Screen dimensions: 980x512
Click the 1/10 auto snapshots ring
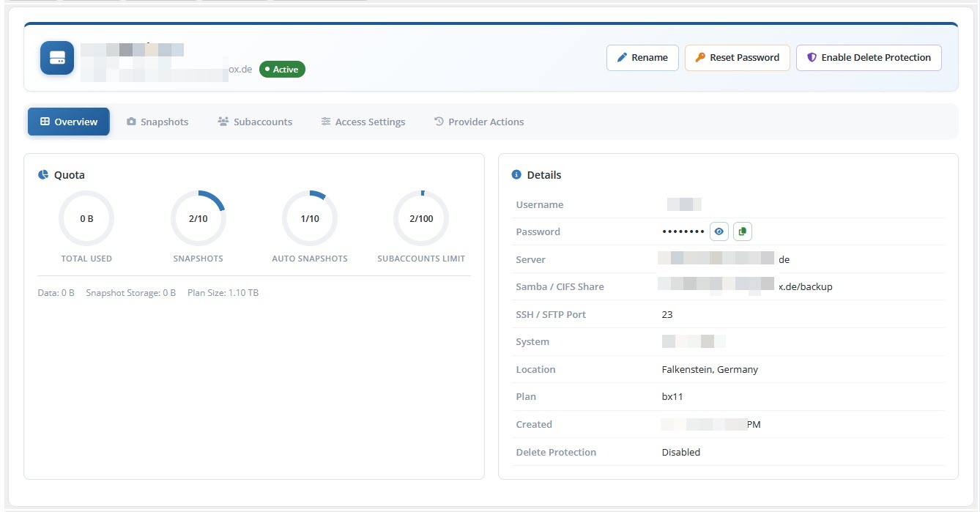pos(310,218)
